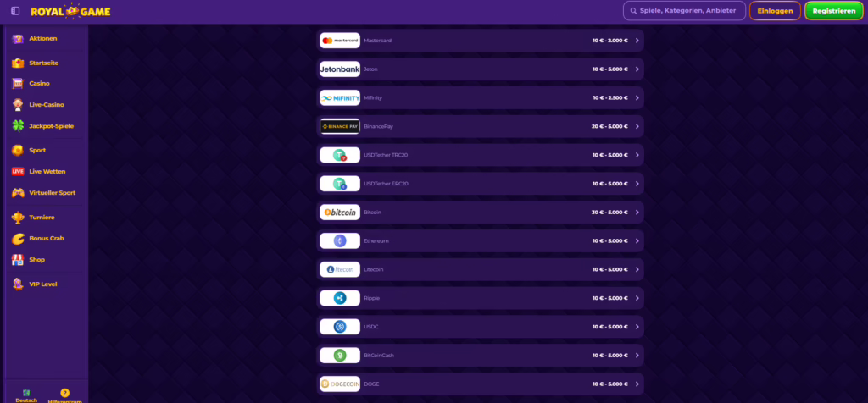Click the Einloggen button

[775, 11]
